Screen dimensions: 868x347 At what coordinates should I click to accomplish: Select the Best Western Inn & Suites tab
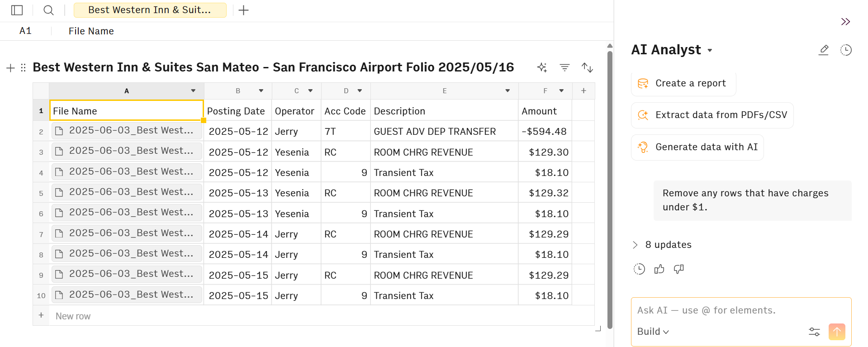pyautogui.click(x=150, y=10)
